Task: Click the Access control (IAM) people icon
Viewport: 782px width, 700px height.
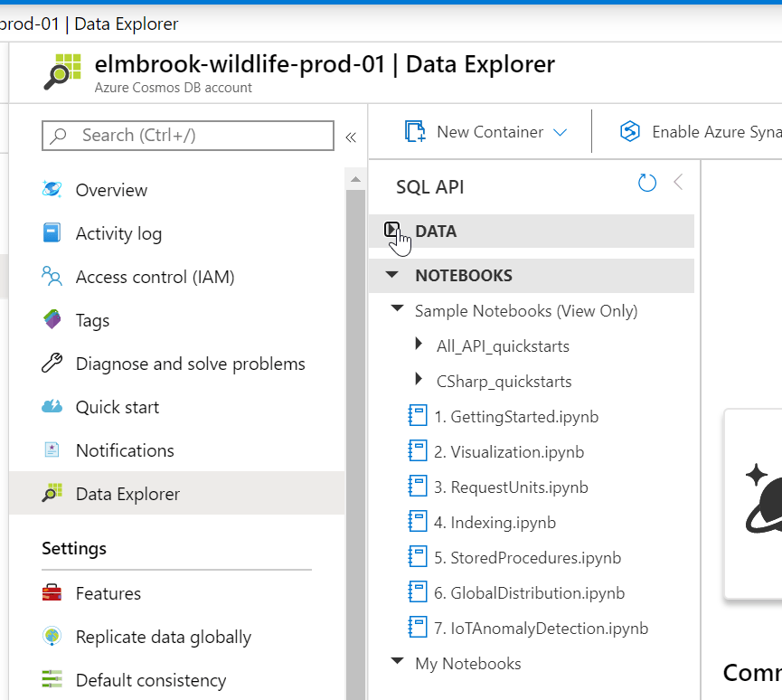Action: [x=52, y=277]
